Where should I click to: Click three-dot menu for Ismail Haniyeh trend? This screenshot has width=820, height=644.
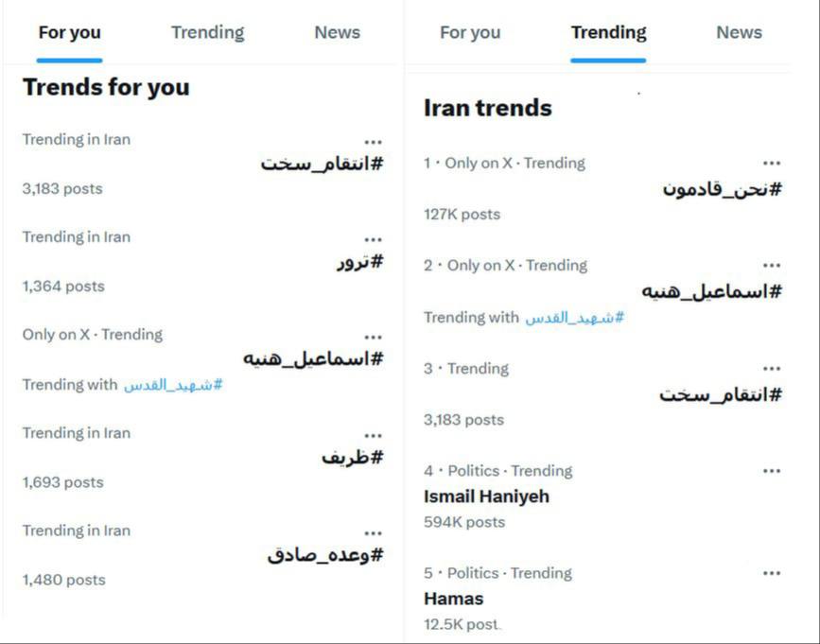pos(772,471)
